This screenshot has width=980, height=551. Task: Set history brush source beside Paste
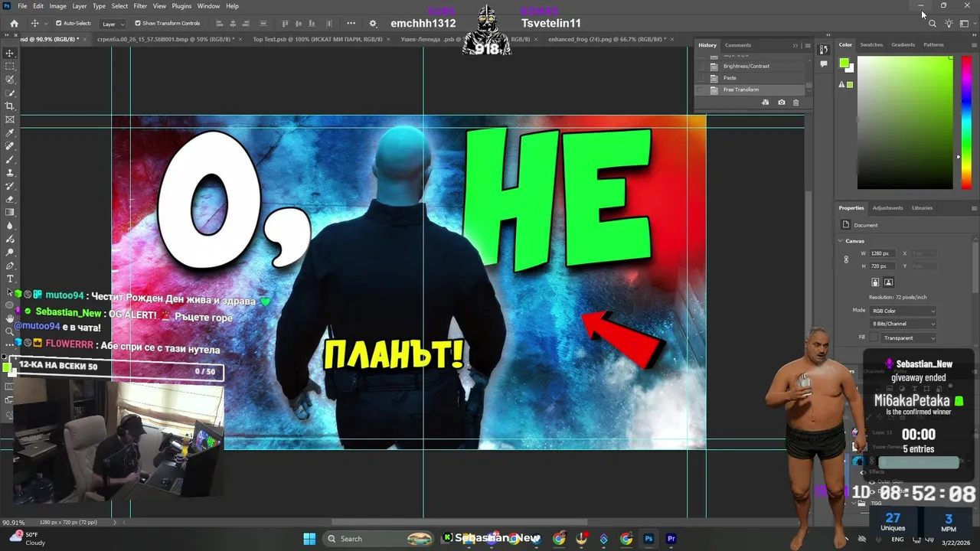700,78
